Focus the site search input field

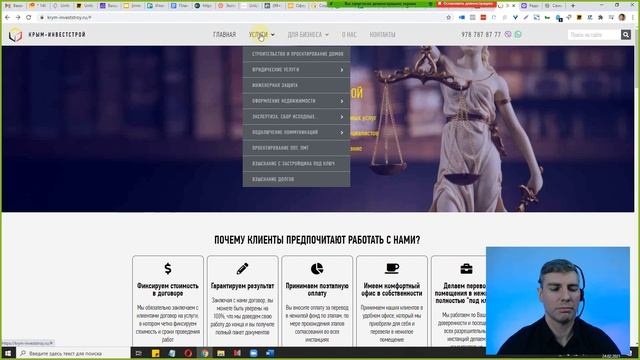coord(594,35)
